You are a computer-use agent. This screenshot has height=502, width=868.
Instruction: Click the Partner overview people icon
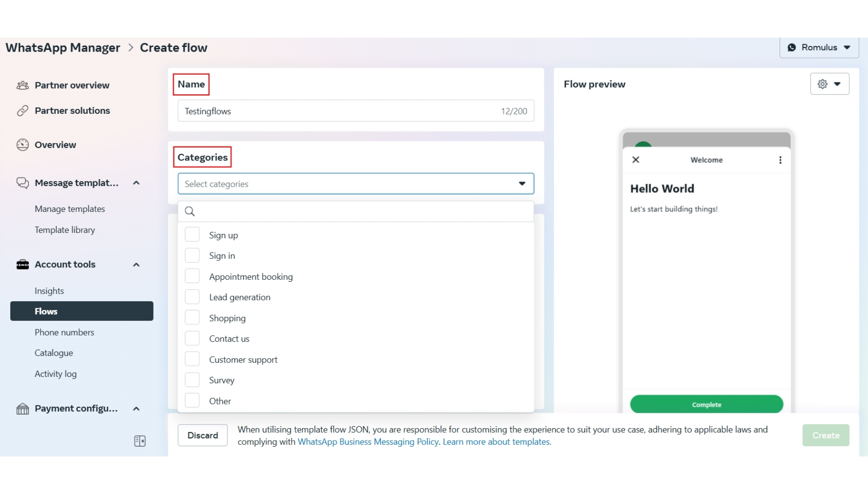click(22, 85)
